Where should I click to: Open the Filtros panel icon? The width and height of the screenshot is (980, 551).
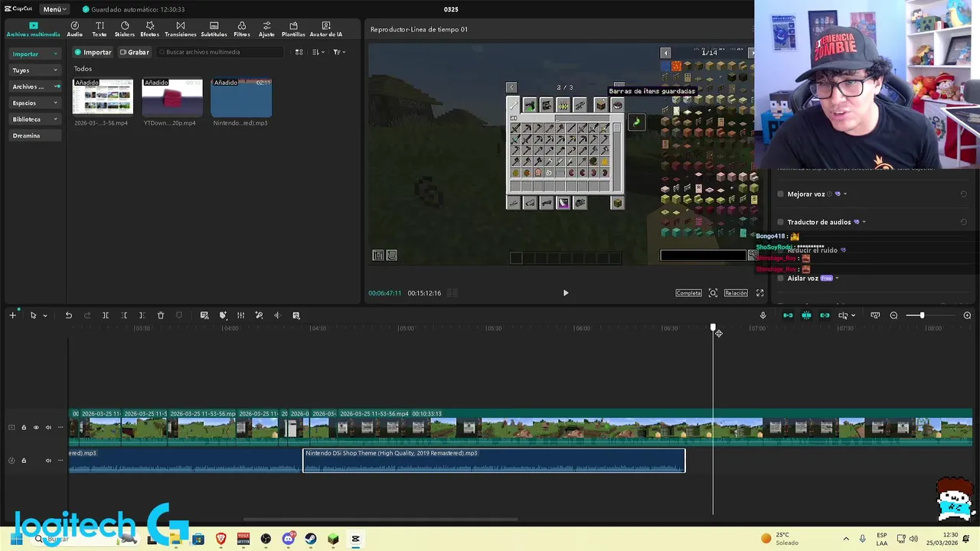point(242,29)
